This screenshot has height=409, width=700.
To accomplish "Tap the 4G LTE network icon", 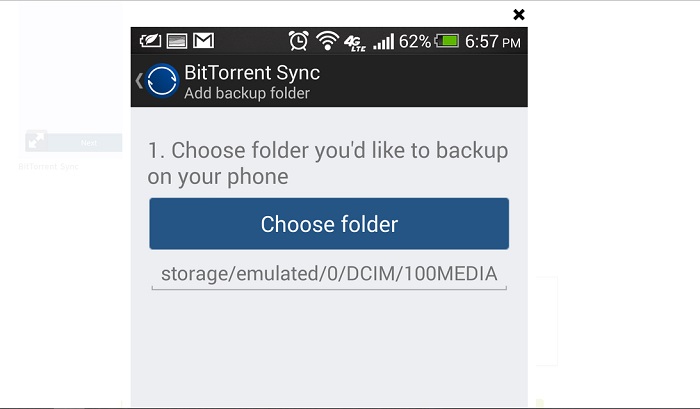I will click(x=355, y=42).
